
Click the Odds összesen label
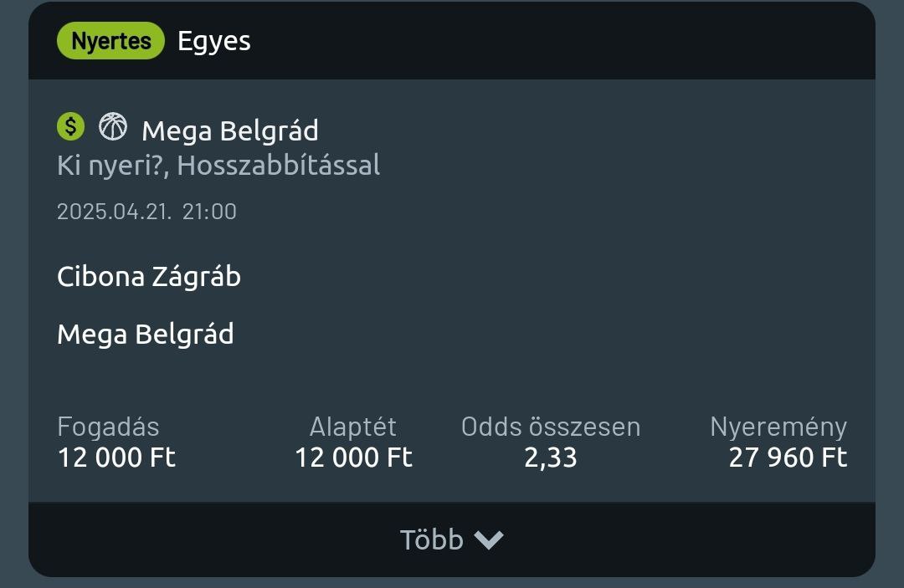coord(551,427)
